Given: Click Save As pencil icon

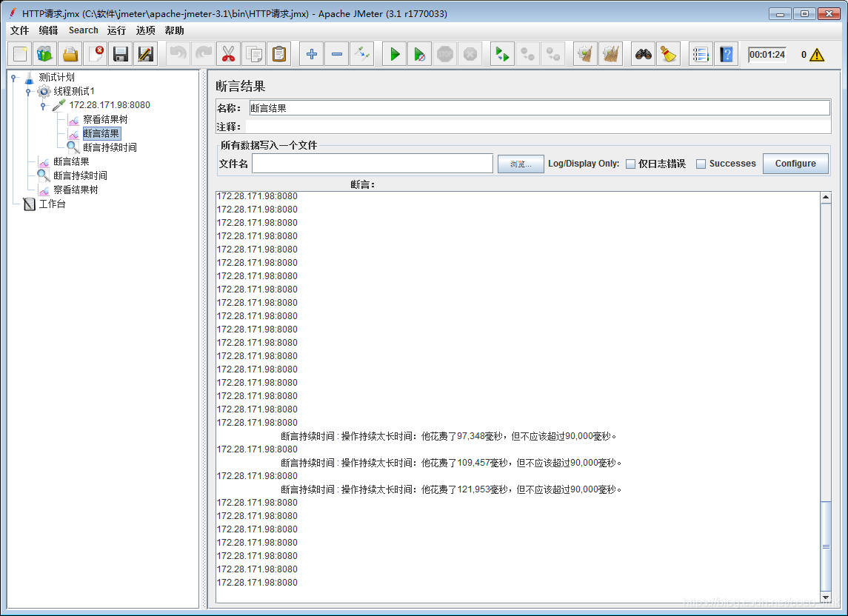Looking at the screenshot, I should (145, 54).
